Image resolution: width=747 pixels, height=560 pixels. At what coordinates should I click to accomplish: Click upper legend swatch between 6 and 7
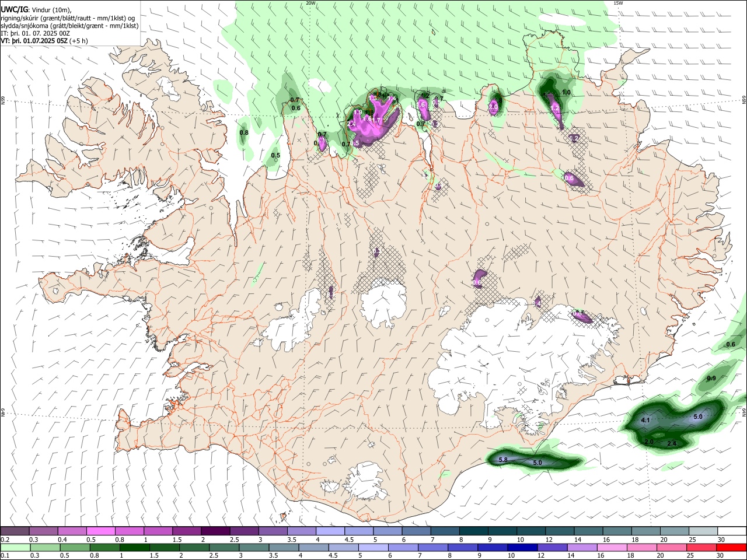coord(416,531)
